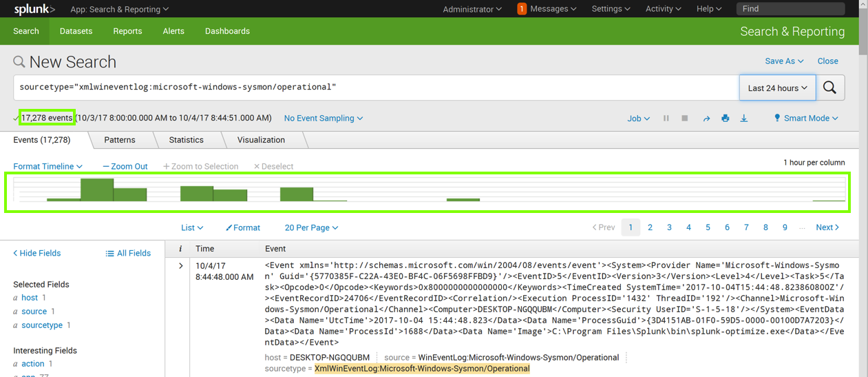The width and height of the screenshot is (868, 377).
Task: Open the Dashboards menu item
Action: tap(227, 31)
